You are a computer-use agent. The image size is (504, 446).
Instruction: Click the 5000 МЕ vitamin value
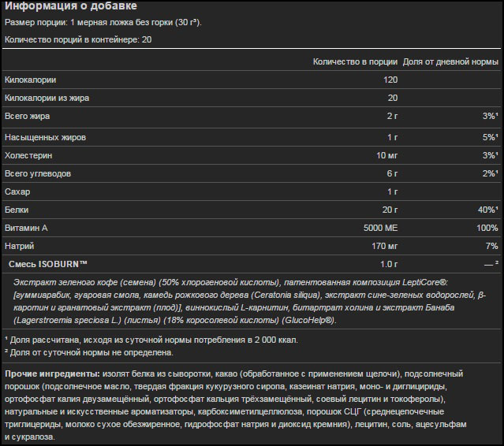click(x=381, y=228)
